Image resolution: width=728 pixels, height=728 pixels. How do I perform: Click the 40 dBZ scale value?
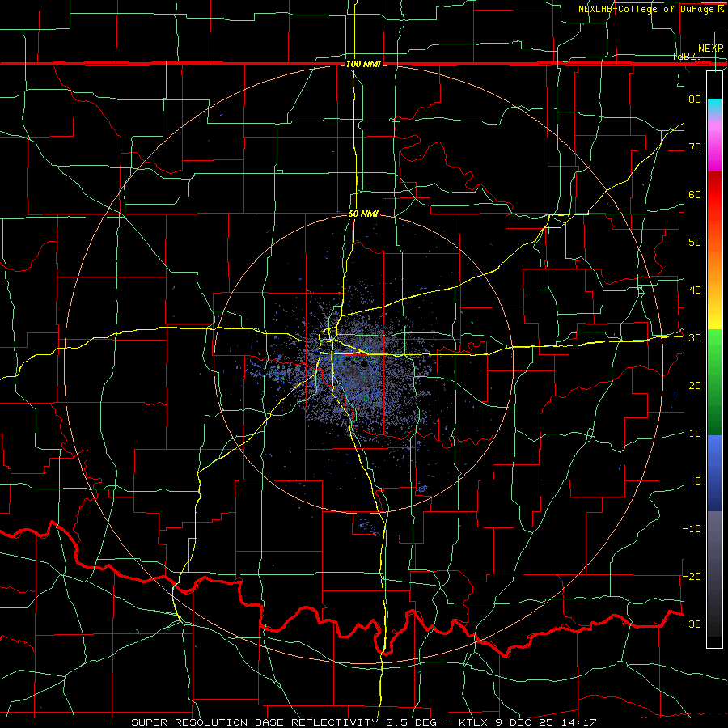695,290
